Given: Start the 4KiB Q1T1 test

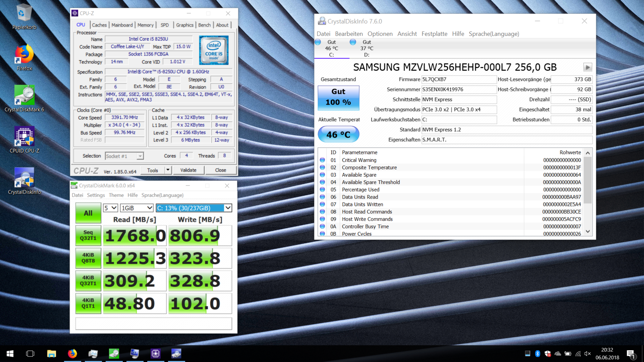Looking at the screenshot, I should pyautogui.click(x=88, y=303).
